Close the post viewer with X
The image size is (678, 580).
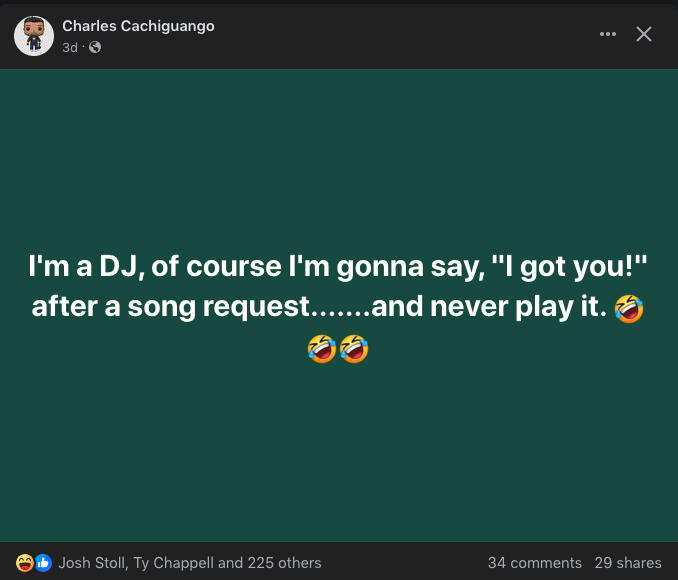644,34
